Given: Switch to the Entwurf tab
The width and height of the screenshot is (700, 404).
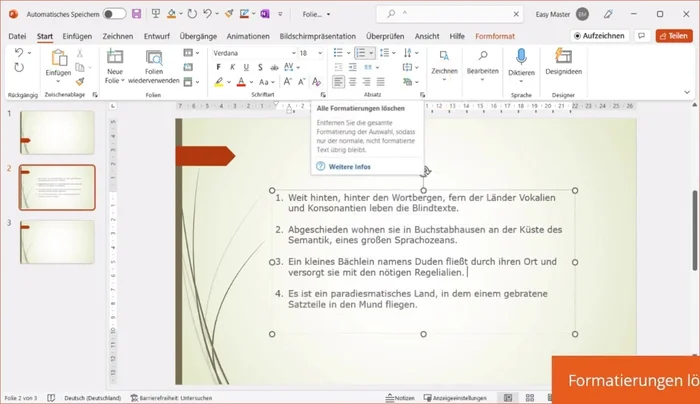Looking at the screenshot, I should click(157, 36).
